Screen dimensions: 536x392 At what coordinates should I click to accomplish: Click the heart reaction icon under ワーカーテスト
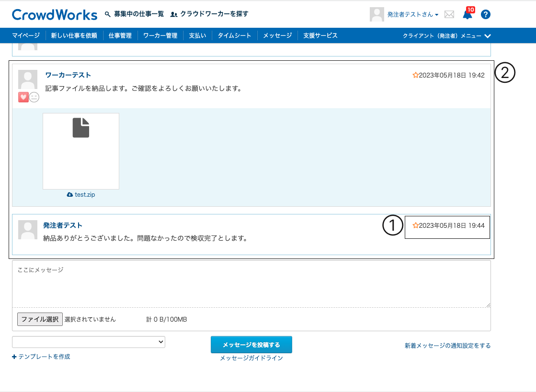click(23, 97)
